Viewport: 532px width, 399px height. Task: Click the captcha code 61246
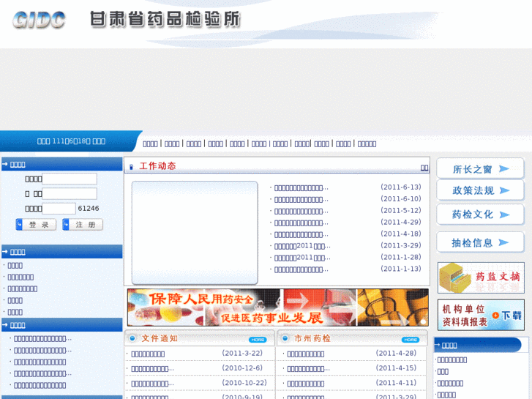point(89,208)
